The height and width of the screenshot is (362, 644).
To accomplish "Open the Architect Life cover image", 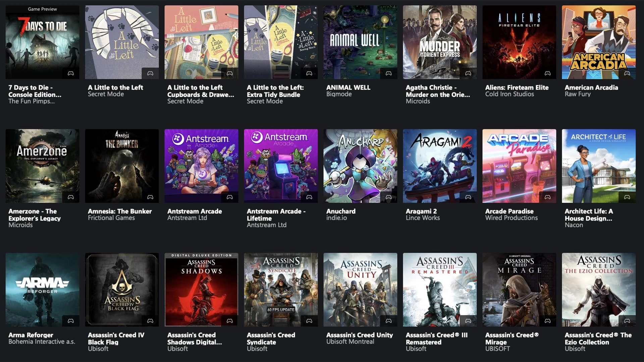I will click(599, 166).
